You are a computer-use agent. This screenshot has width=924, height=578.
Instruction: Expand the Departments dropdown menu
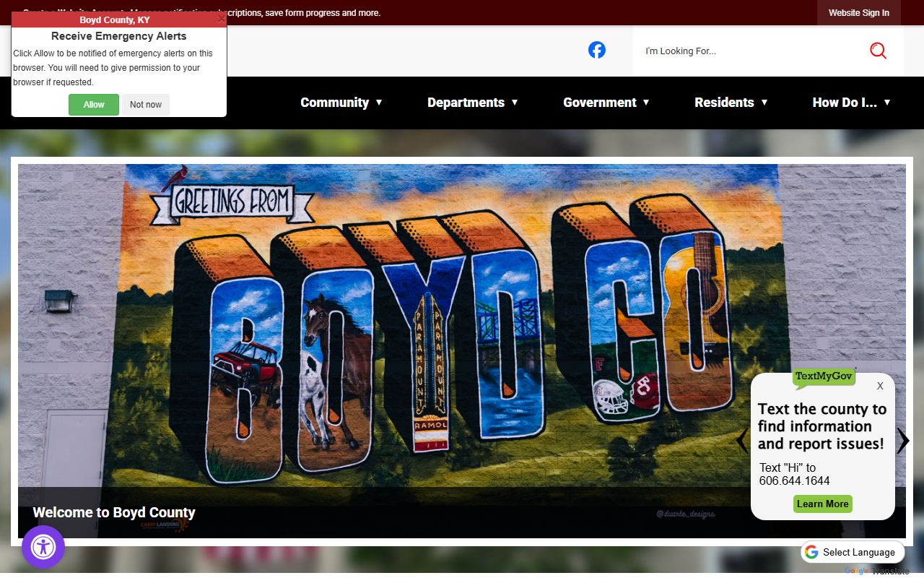(x=472, y=103)
